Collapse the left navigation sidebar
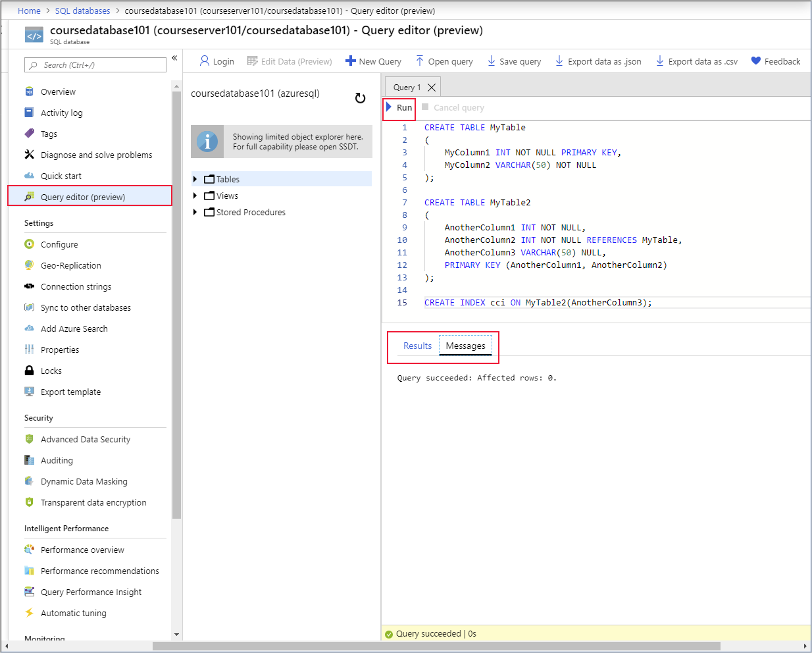The width and height of the screenshot is (812, 653). click(174, 58)
